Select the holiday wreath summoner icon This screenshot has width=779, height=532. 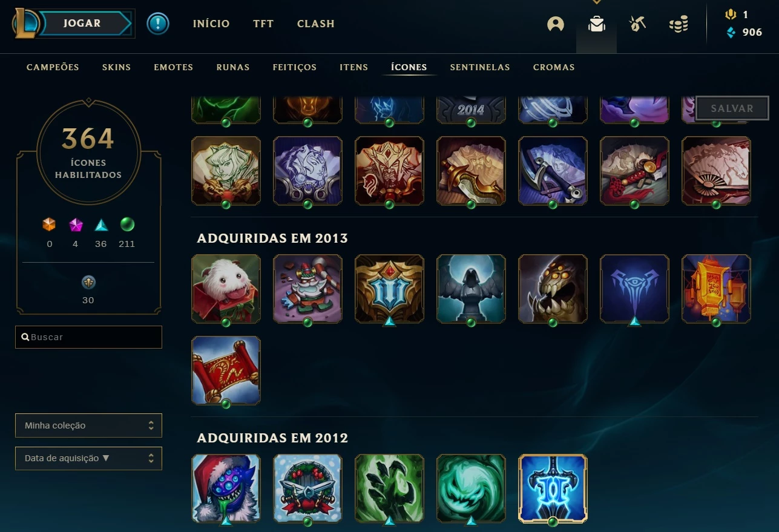(x=307, y=488)
